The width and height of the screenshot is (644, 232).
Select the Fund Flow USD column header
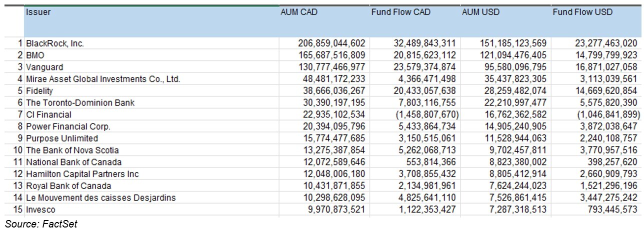(596, 22)
